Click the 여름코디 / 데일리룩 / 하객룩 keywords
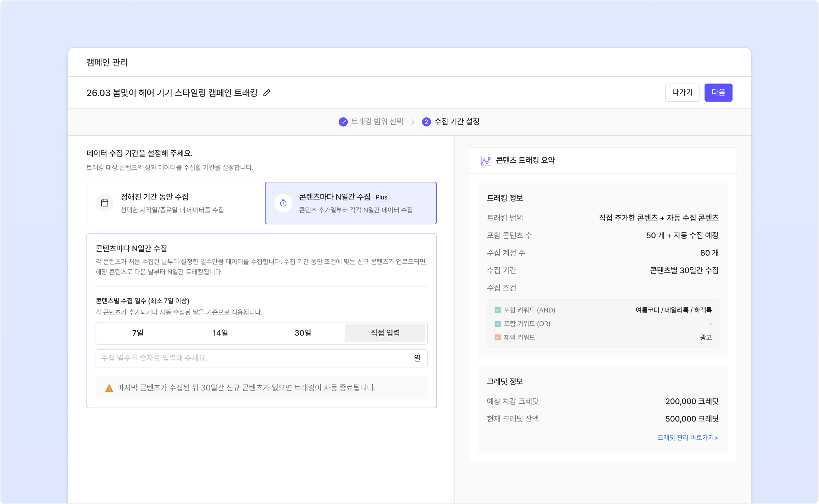Viewport: 819px width, 504px height. click(x=674, y=310)
